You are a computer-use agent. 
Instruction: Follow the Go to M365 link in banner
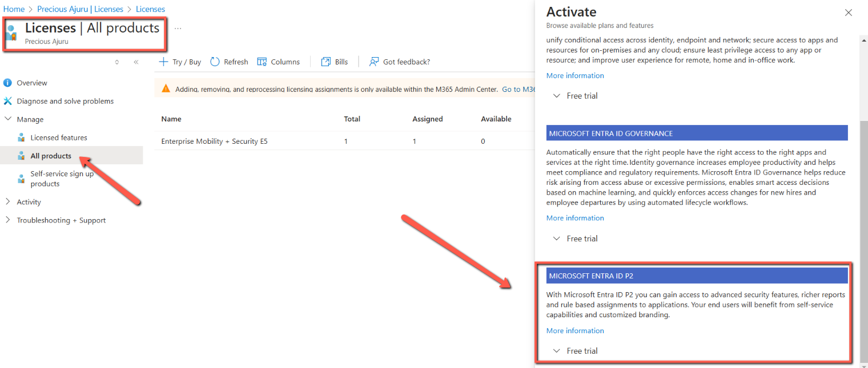pyautogui.click(x=519, y=89)
